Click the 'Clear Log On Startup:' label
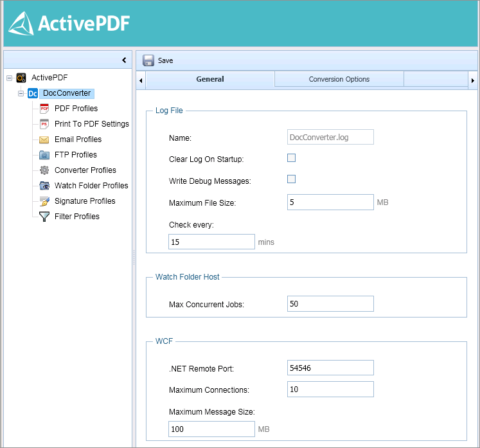 206,159
